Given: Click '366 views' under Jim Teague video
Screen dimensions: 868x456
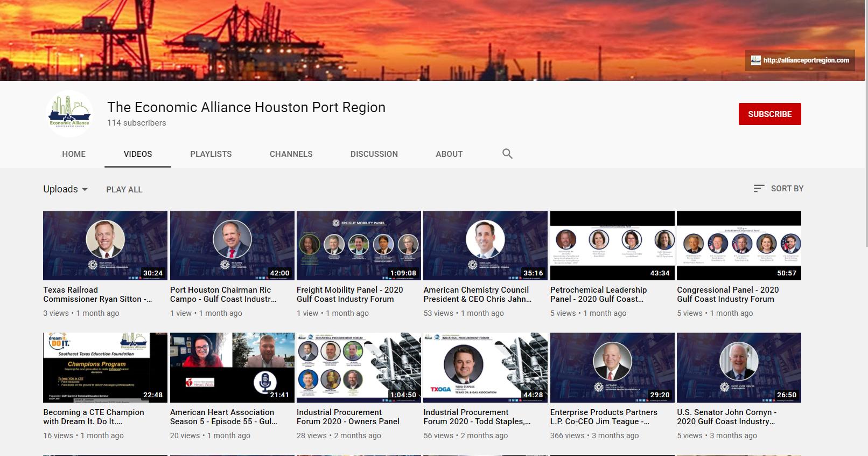Looking at the screenshot, I should point(568,436).
